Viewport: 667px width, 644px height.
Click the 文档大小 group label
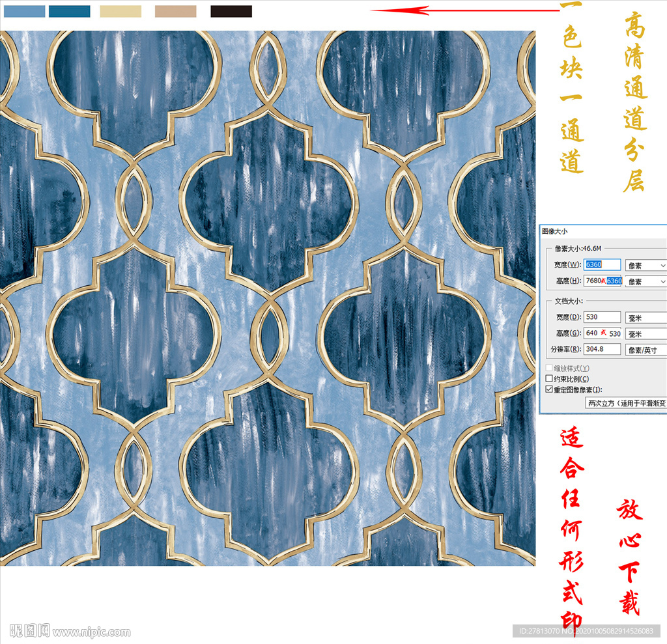click(569, 301)
